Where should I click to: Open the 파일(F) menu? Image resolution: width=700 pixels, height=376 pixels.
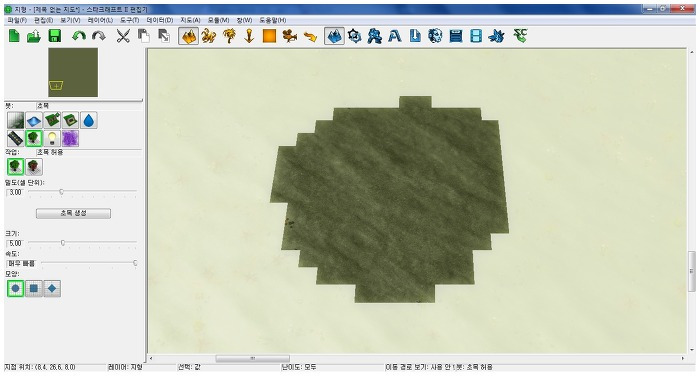pyautogui.click(x=17, y=20)
